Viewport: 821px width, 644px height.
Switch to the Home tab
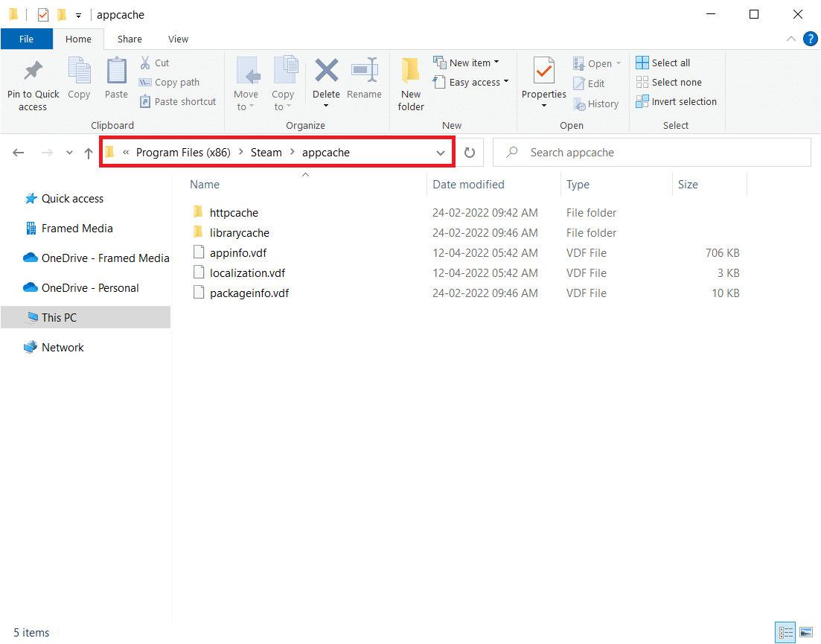point(78,39)
